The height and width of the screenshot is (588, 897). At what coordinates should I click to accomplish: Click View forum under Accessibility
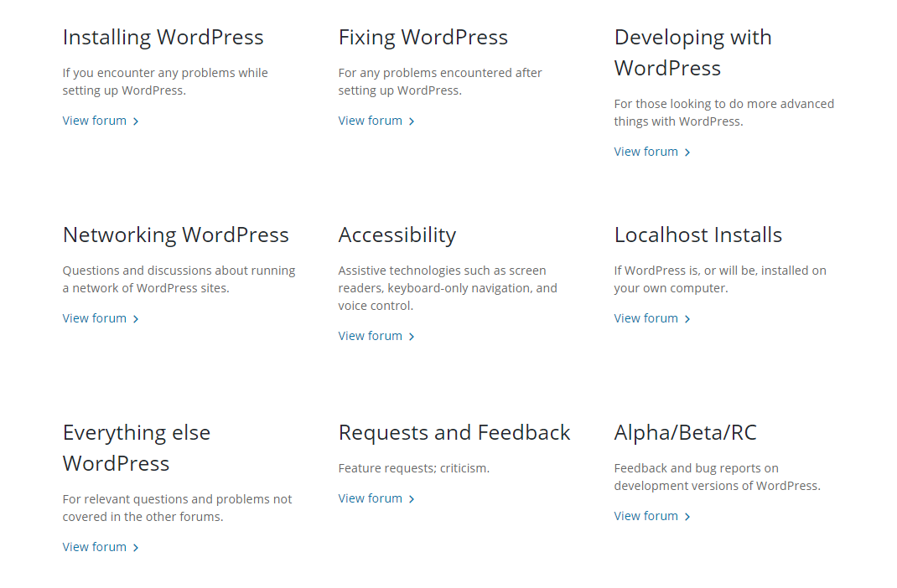point(371,337)
